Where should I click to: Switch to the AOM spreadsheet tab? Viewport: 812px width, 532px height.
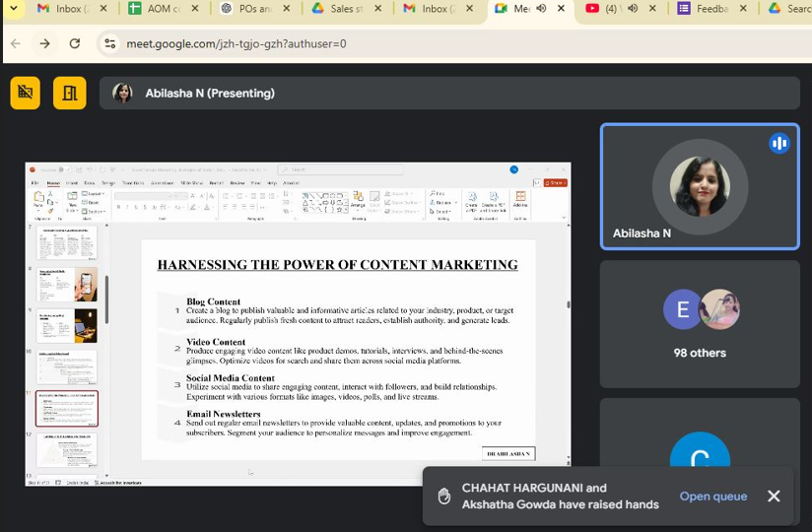(158, 9)
